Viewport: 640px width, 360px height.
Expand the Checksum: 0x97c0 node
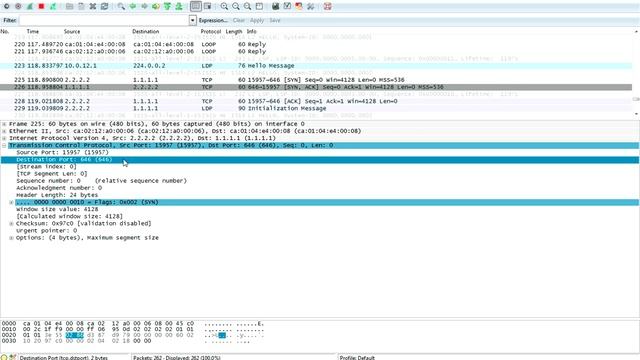(11, 223)
